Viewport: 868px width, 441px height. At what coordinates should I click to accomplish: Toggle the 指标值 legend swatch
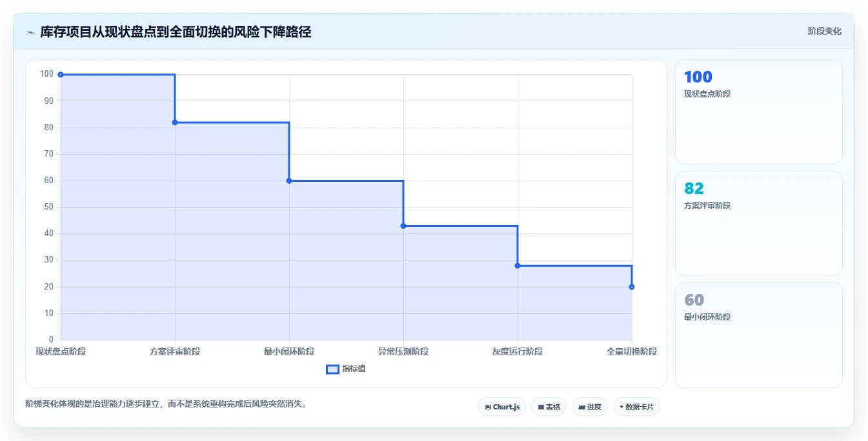click(x=332, y=369)
